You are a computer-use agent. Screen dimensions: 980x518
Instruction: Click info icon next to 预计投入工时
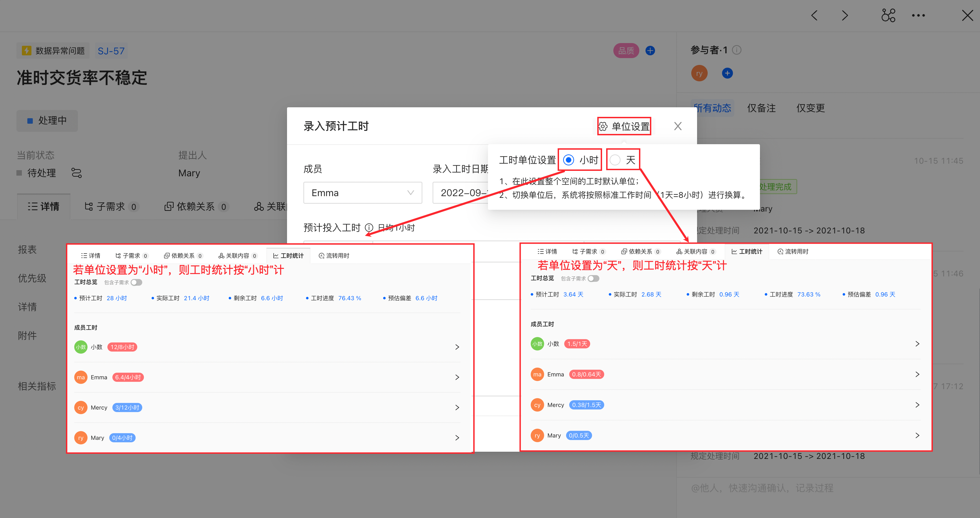click(369, 228)
